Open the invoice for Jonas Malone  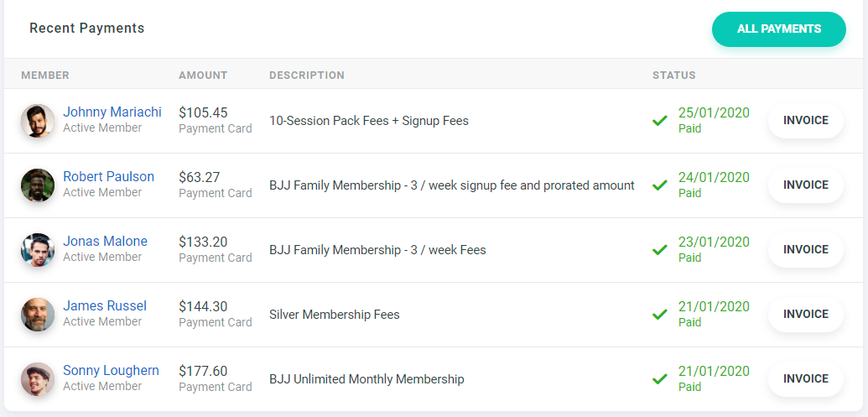tap(805, 250)
